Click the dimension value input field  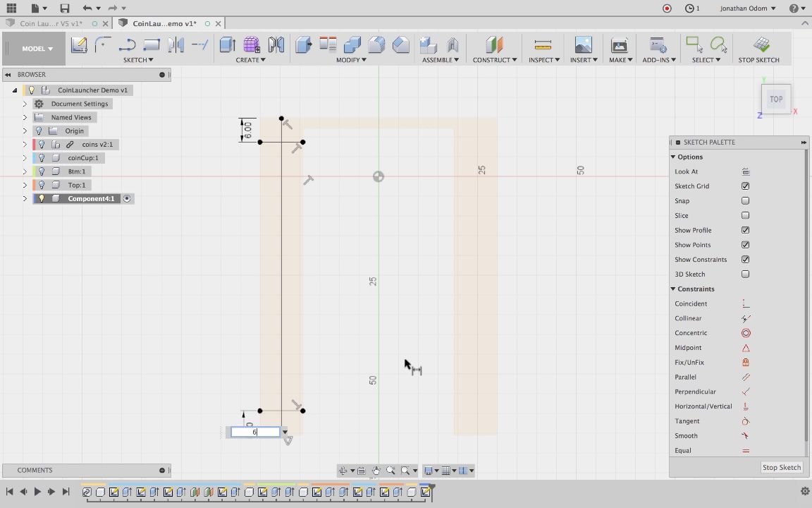pyautogui.click(x=255, y=432)
